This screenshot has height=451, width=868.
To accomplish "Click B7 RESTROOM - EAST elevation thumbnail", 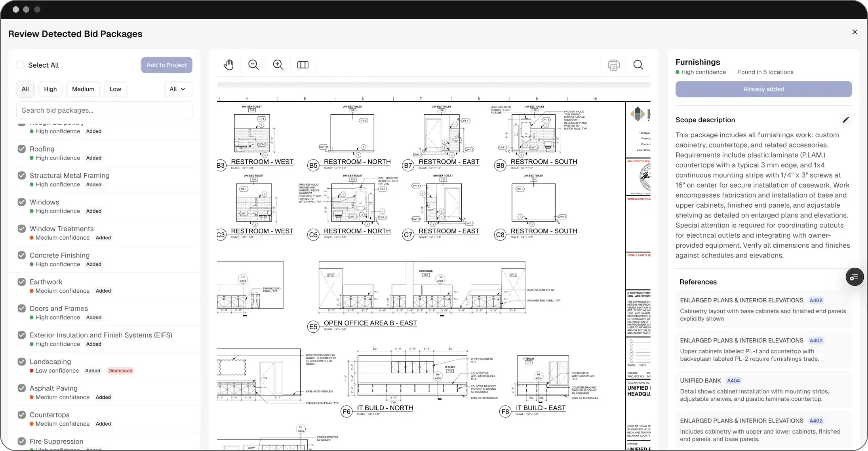I will click(x=442, y=133).
